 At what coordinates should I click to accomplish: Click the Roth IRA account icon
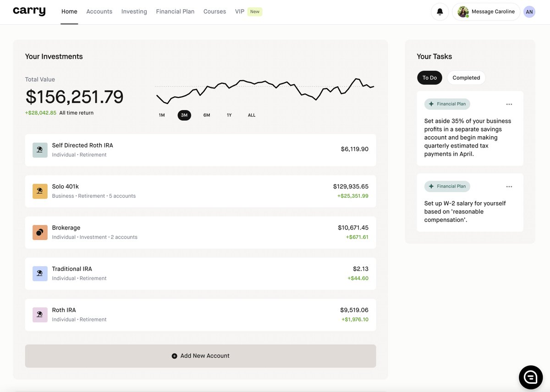39,315
